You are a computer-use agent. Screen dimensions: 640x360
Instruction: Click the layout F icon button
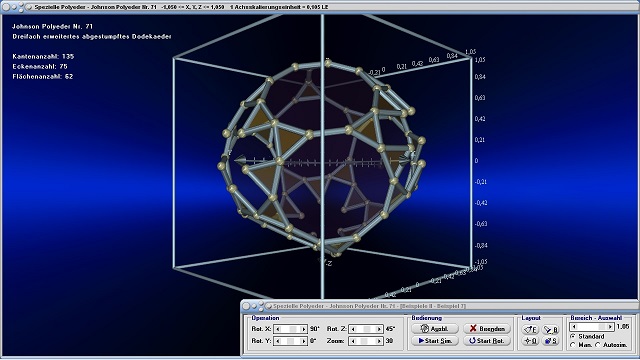pyautogui.click(x=530, y=329)
